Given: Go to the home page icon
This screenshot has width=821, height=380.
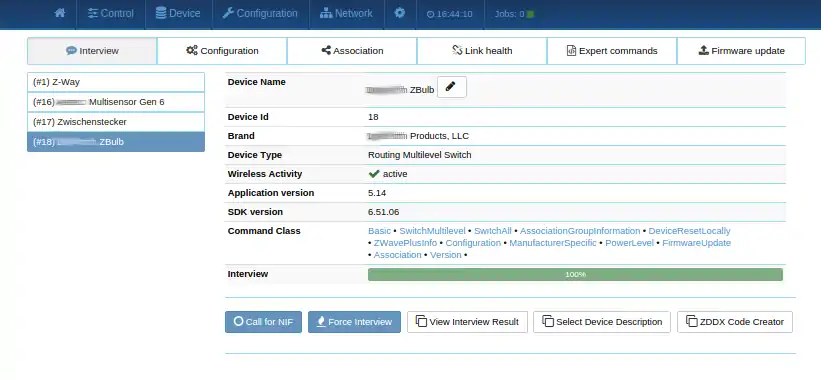Looking at the screenshot, I should coord(60,13).
